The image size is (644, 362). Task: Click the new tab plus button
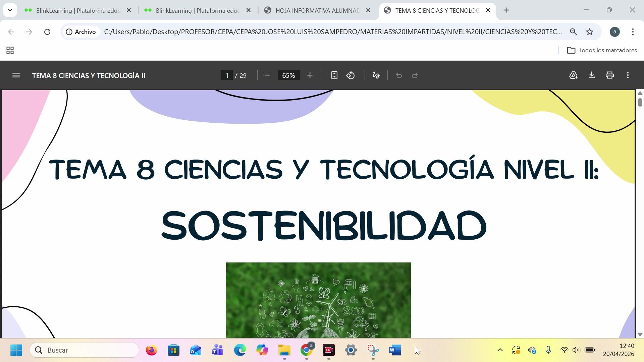click(x=506, y=10)
